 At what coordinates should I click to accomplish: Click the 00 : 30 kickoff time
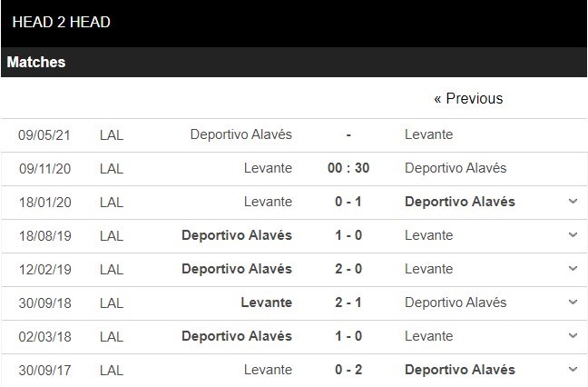(x=348, y=168)
